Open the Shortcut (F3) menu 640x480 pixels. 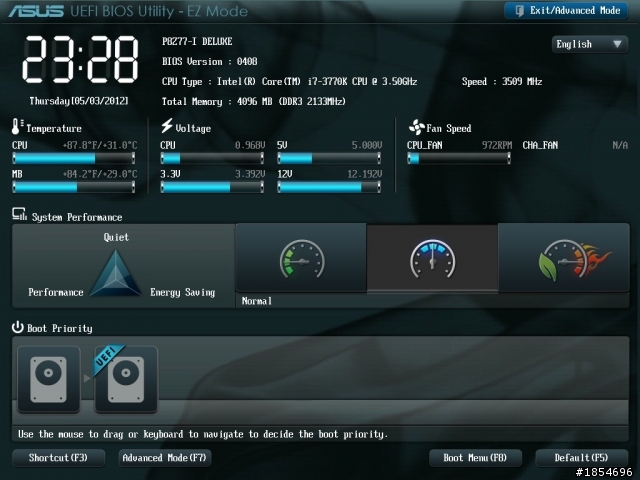pos(58,458)
